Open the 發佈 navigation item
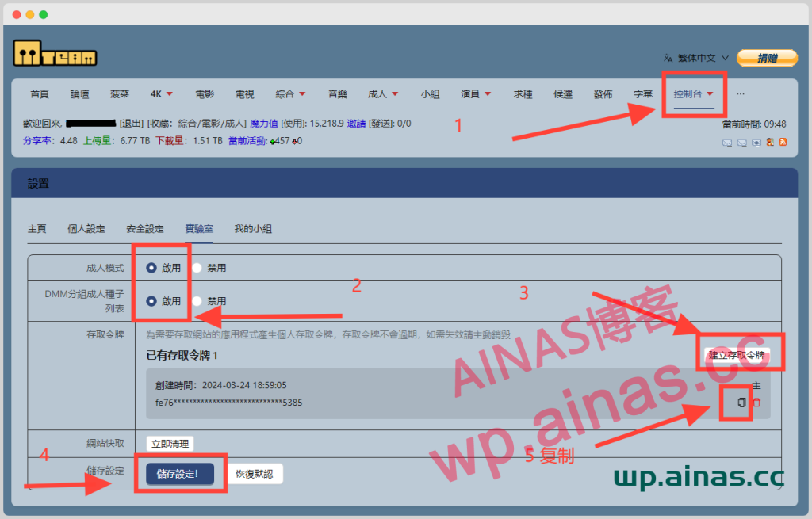This screenshot has width=812, height=519. (603, 94)
